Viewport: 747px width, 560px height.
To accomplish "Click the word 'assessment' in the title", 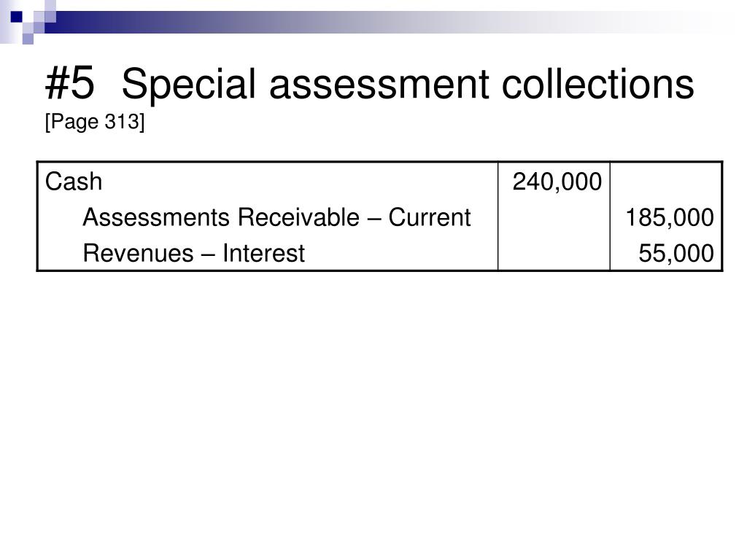I will pyautogui.click(x=379, y=85).
